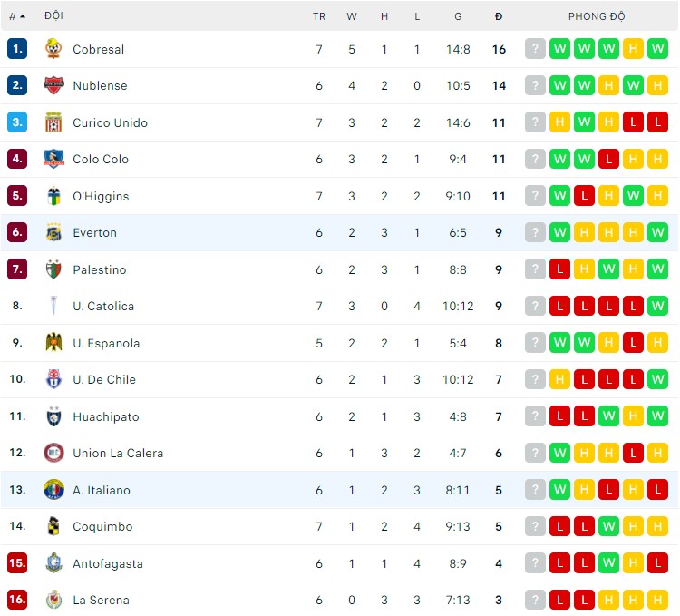
Task: Sort table by the TR matches column
Action: pos(319,16)
